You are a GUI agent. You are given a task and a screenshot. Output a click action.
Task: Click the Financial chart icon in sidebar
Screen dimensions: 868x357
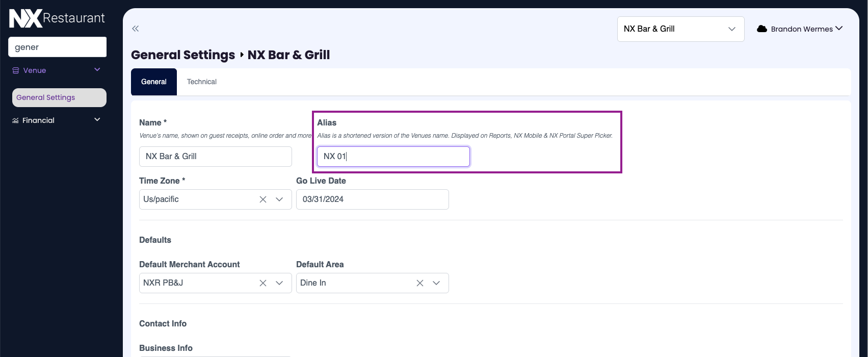16,120
